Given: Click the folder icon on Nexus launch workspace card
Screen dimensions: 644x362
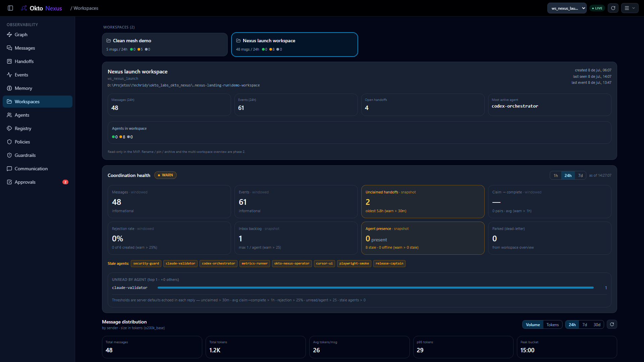Looking at the screenshot, I should tap(238, 41).
